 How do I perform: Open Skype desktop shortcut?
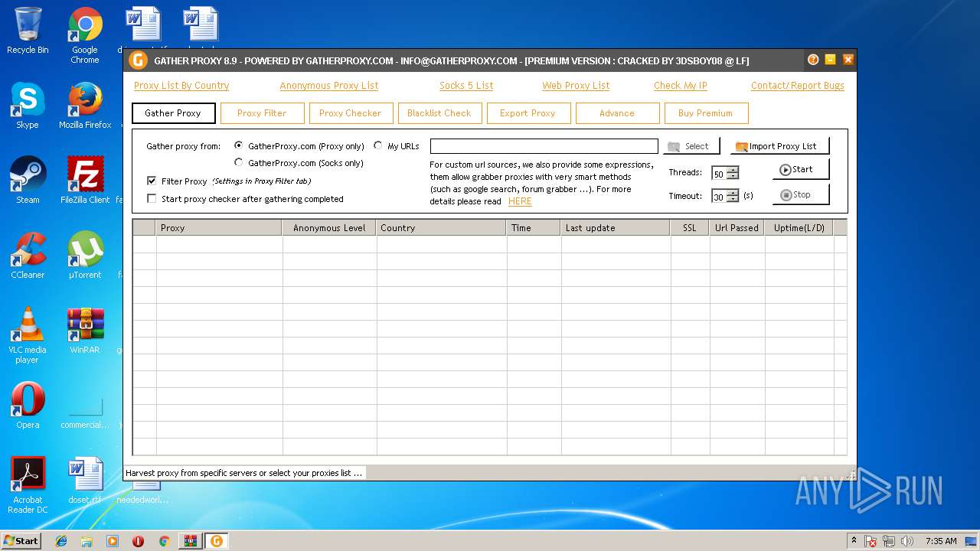click(x=28, y=106)
